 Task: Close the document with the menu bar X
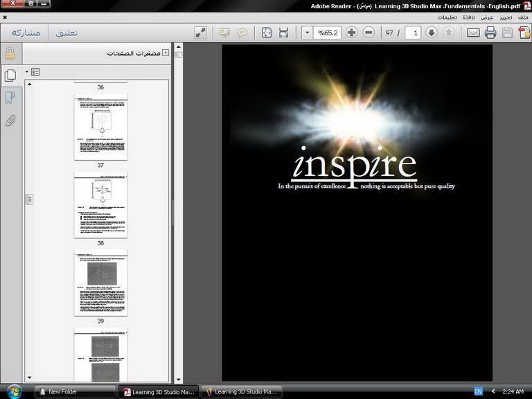5,17
